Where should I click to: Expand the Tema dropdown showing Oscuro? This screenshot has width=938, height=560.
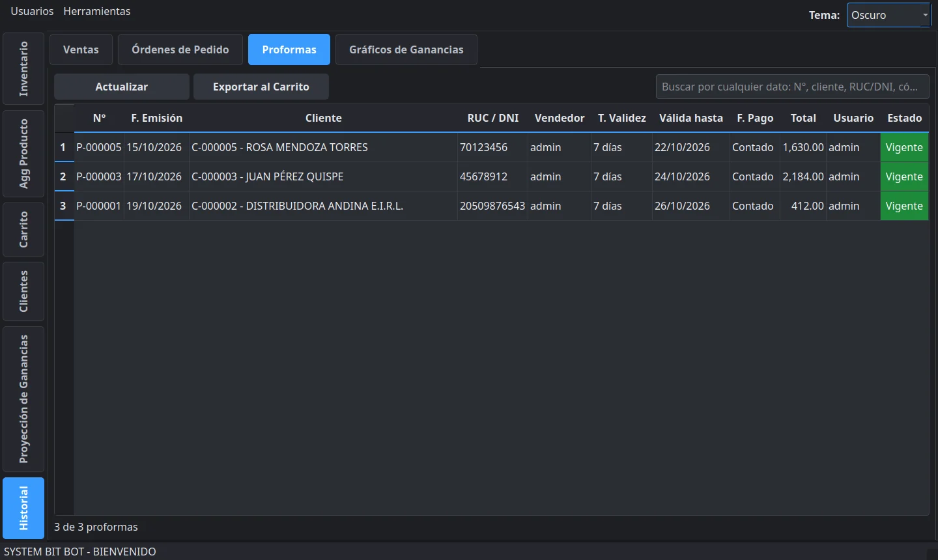[x=889, y=15]
